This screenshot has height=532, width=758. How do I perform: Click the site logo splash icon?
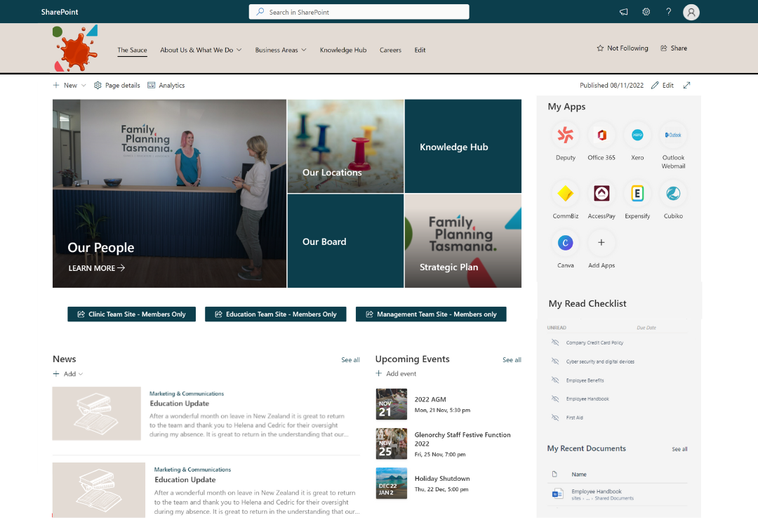(x=75, y=49)
